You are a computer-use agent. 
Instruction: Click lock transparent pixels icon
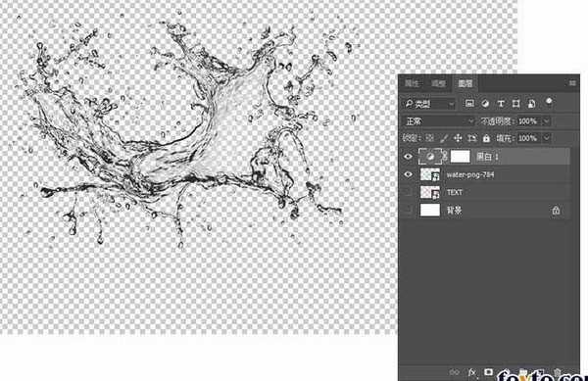coord(430,138)
